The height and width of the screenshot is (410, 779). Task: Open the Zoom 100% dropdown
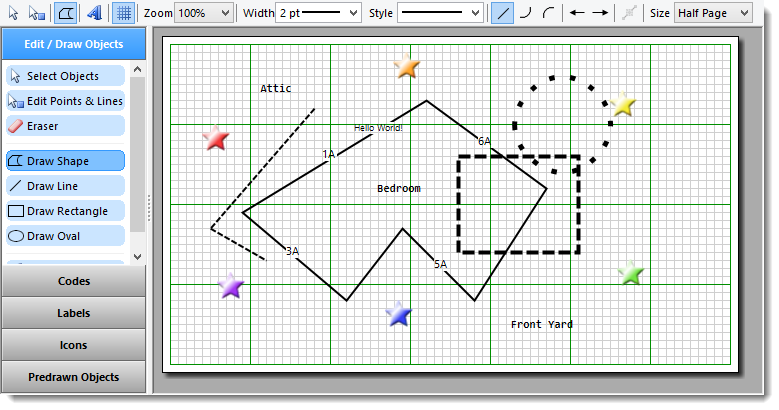point(204,13)
